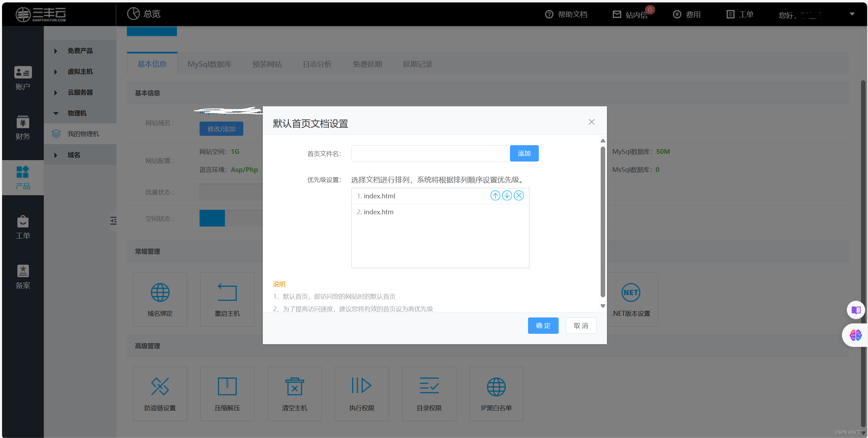Viewport: 868px width, 438px height.
Task: Click the 三丰云 logo
Action: tap(41, 14)
